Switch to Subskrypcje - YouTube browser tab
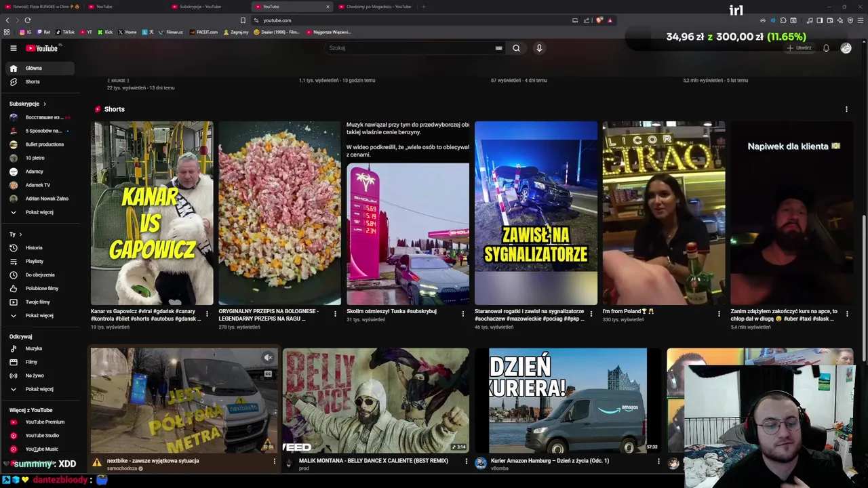Screen dimensions: 868x488 click(x=208, y=7)
